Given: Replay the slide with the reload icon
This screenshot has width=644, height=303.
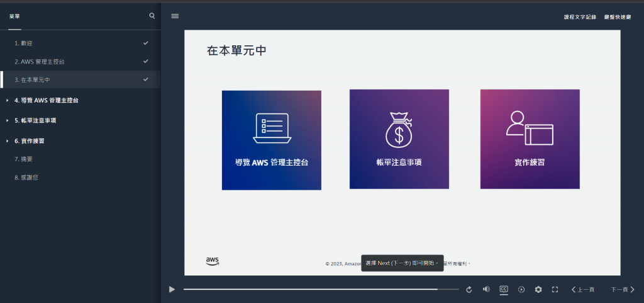Looking at the screenshot, I should (x=469, y=289).
